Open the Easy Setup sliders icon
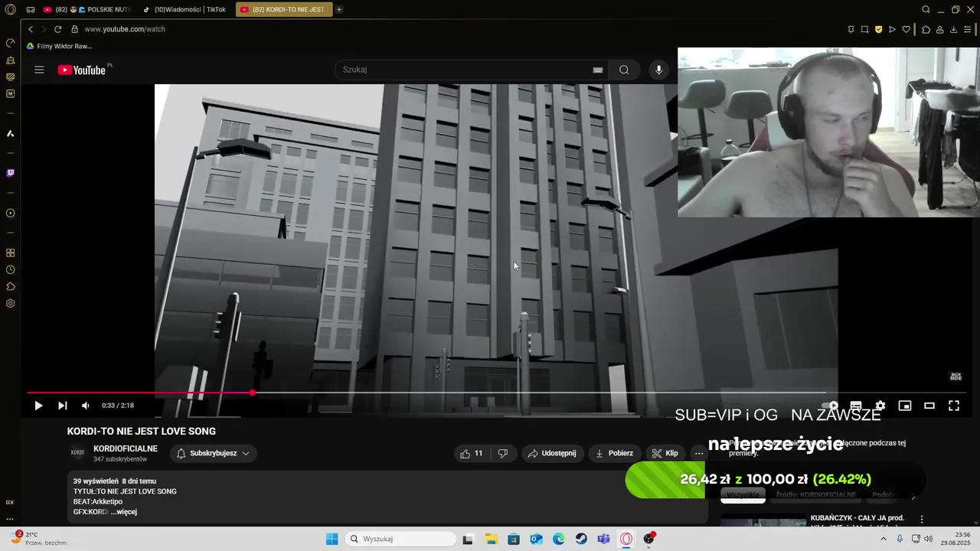The height and width of the screenshot is (551, 980). pos(968,29)
